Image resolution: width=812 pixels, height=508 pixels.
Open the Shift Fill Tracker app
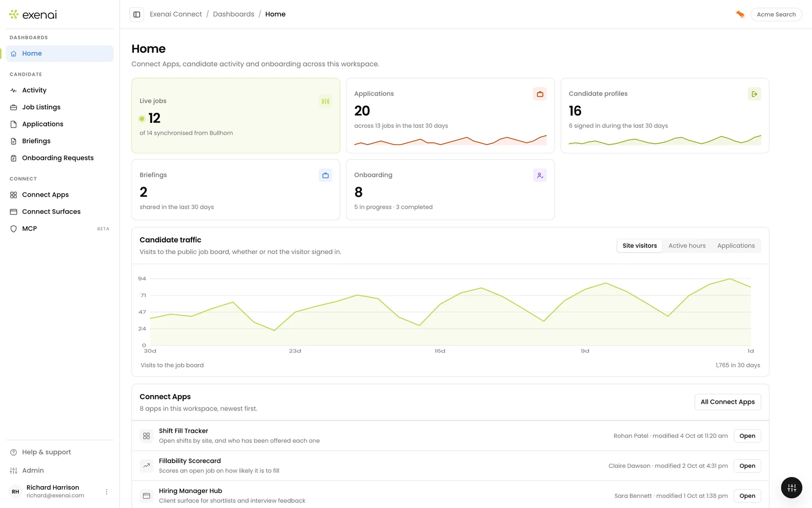(747, 436)
